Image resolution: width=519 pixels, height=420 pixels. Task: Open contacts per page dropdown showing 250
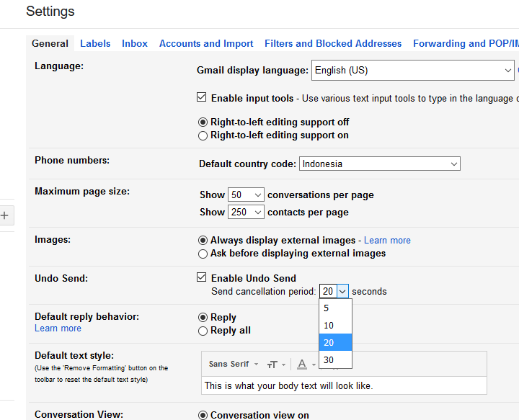click(x=246, y=212)
